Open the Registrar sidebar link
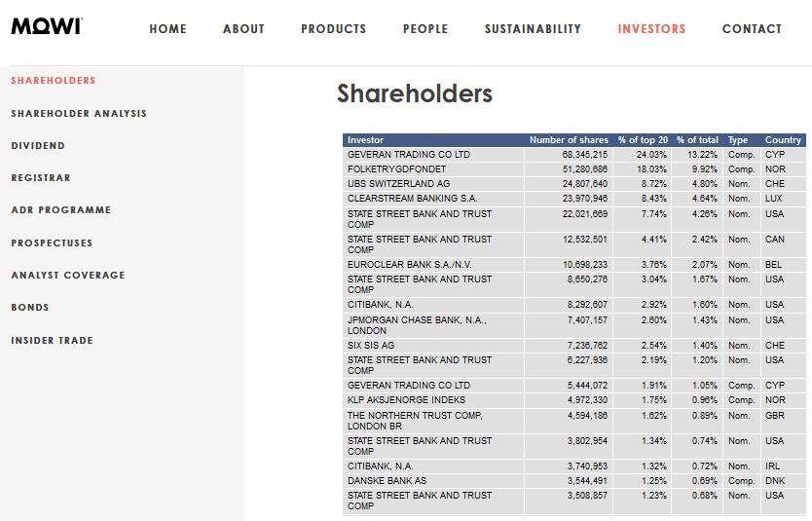This screenshot has height=521, width=812. click(41, 178)
